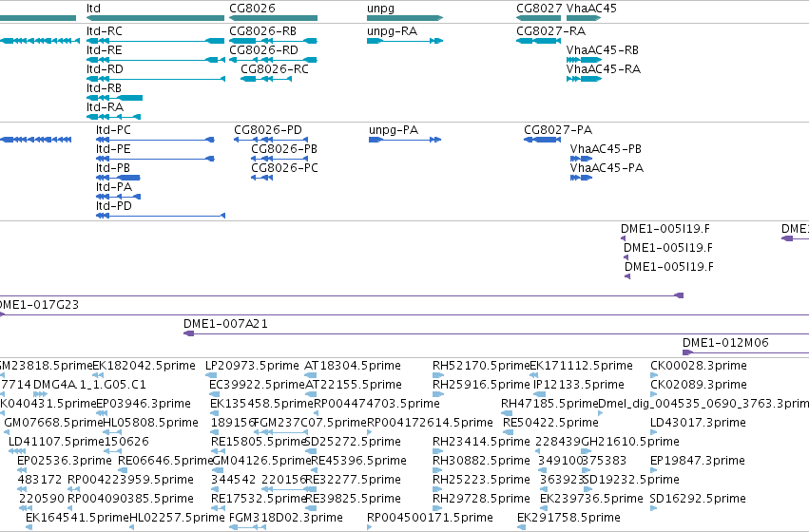The height and width of the screenshot is (532, 809).
Task: Open the CG8027-PA protein label
Action: (x=558, y=130)
